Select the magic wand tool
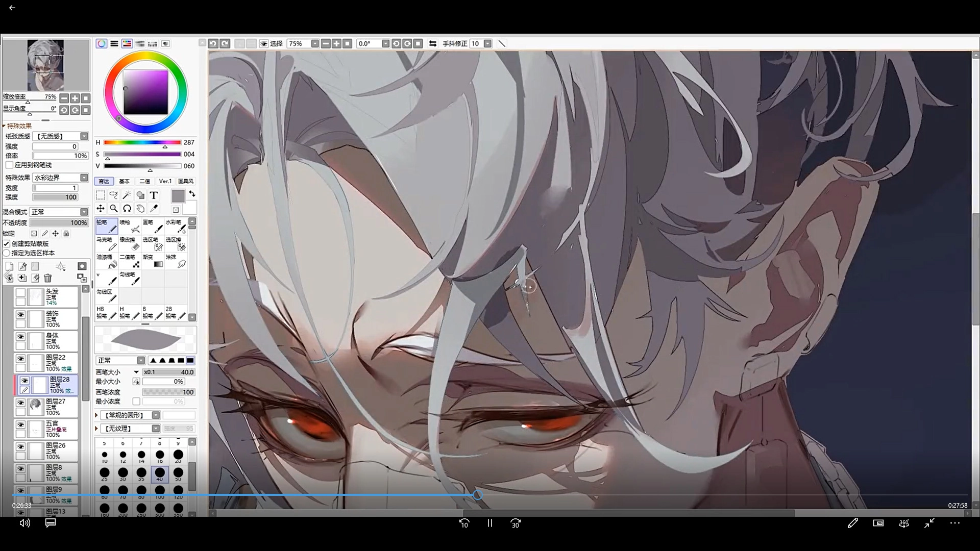Image resolution: width=980 pixels, height=551 pixels. click(x=127, y=195)
